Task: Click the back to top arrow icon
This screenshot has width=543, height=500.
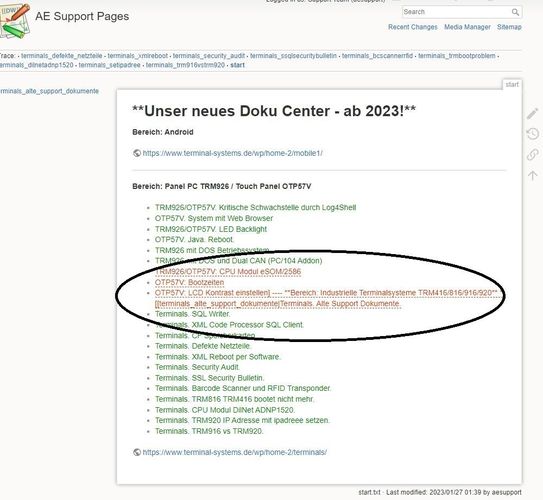Action: tap(533, 175)
